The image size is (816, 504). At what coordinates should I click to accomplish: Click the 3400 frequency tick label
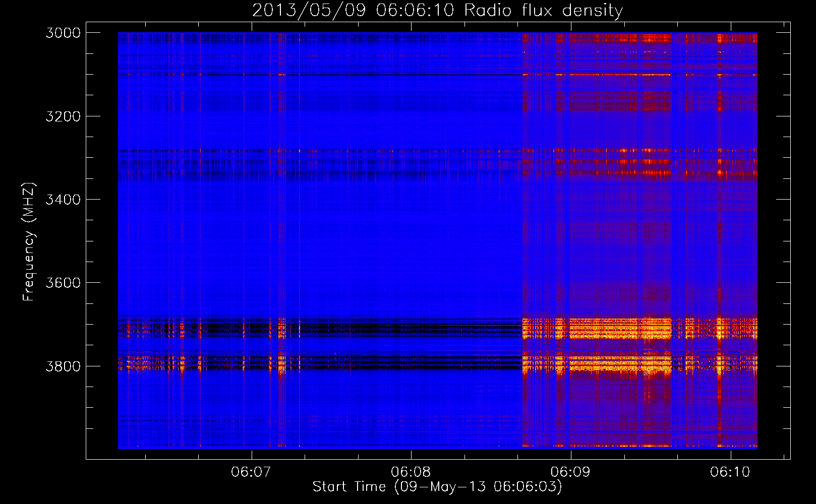[63, 200]
